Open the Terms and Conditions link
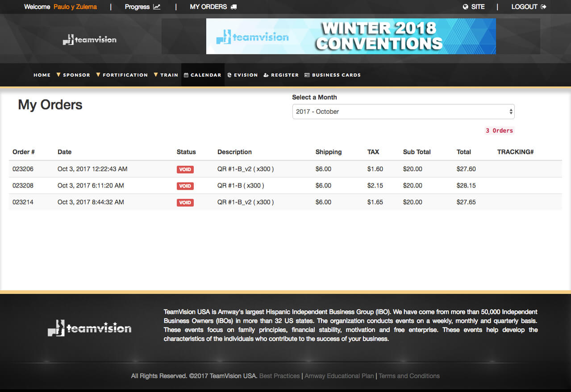The width and height of the screenshot is (571, 392). coord(409,376)
